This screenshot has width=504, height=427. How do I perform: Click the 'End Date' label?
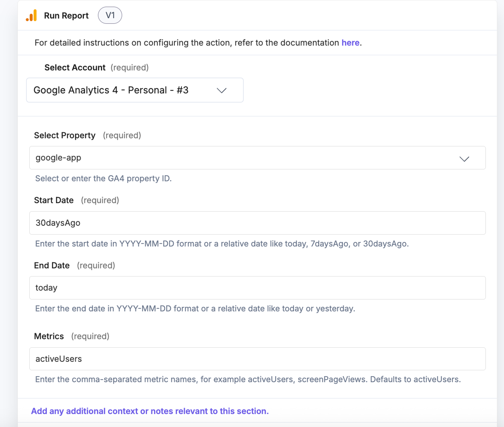pyautogui.click(x=52, y=265)
